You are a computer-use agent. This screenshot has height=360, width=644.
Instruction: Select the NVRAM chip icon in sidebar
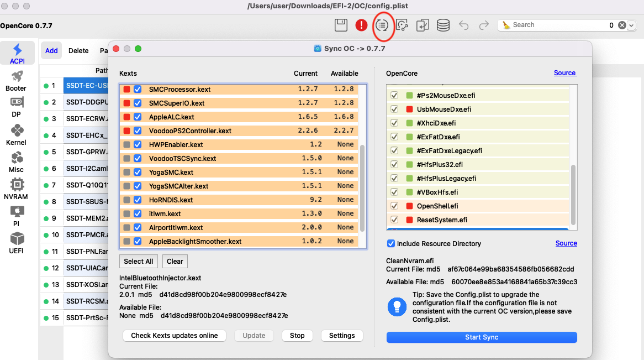click(17, 188)
